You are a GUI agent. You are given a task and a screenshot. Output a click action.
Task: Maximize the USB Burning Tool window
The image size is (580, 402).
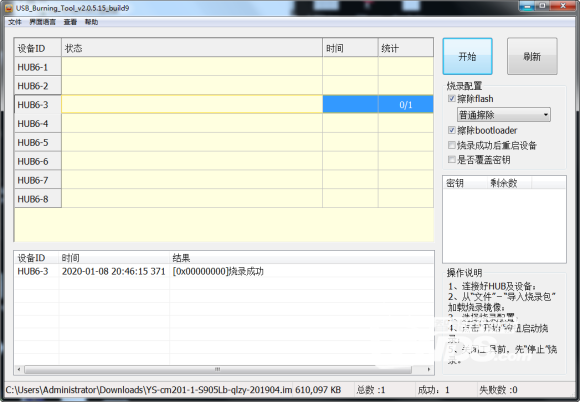pos(543,6)
